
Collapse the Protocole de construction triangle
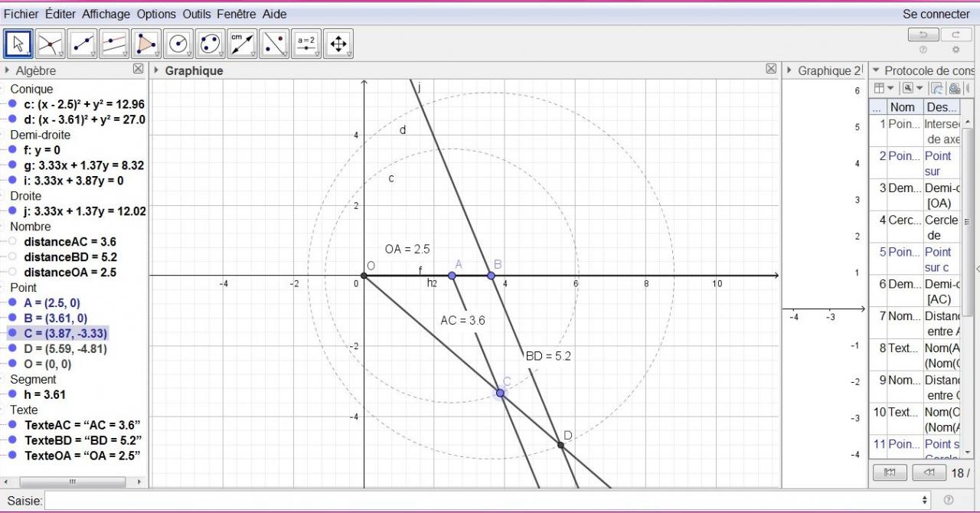[877, 70]
